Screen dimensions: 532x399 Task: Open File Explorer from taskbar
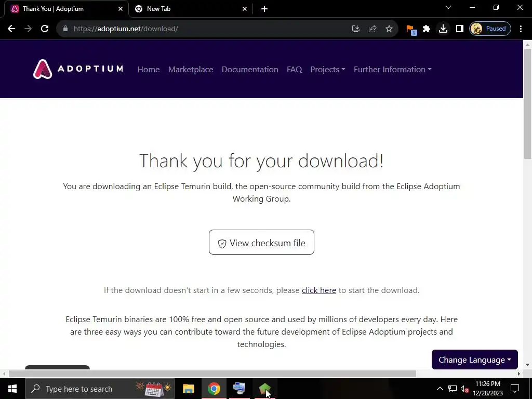[188, 389]
